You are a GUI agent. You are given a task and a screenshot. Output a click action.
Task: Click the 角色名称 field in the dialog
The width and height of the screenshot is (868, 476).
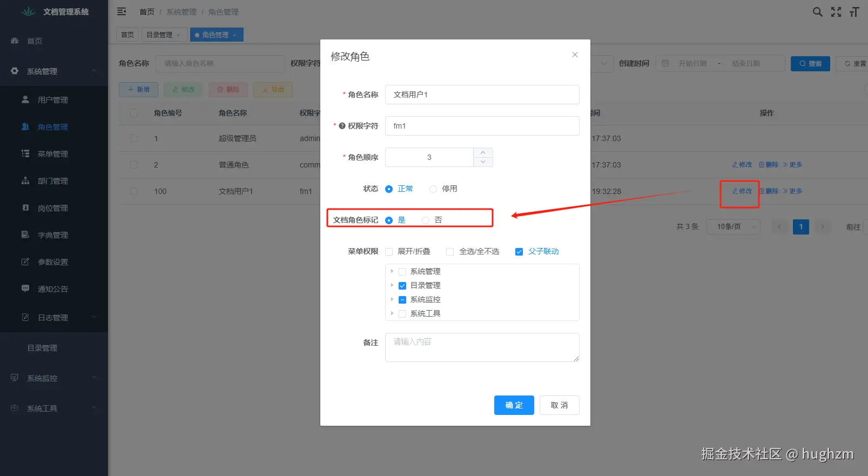point(482,95)
